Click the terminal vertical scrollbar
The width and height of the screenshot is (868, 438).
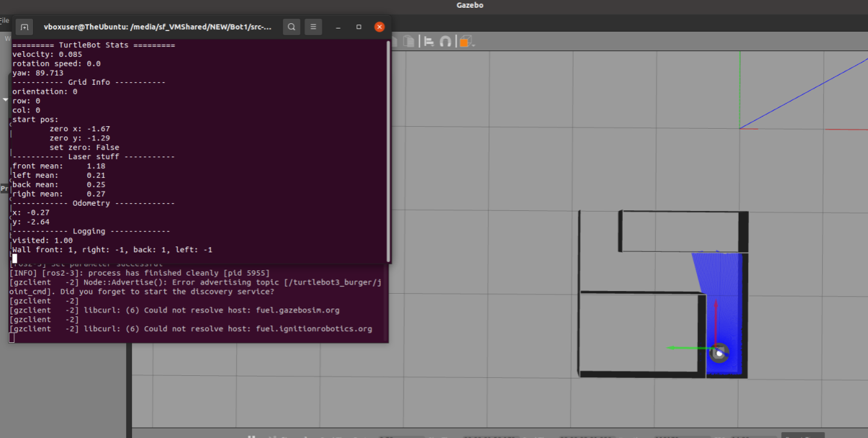coord(388,149)
